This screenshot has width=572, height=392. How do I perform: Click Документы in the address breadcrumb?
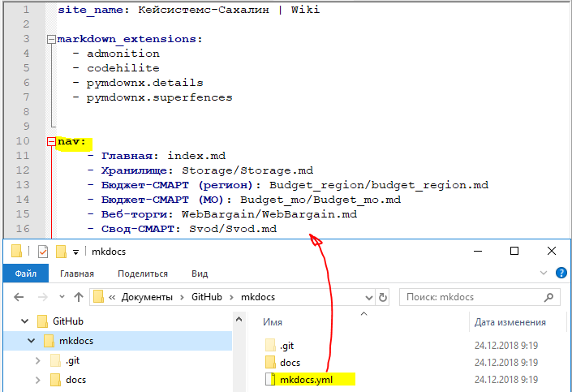point(147,297)
